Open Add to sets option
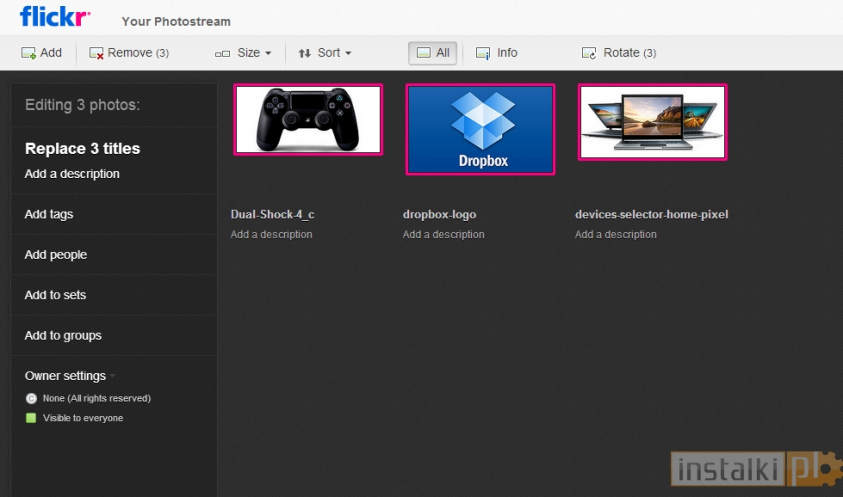 (x=55, y=295)
